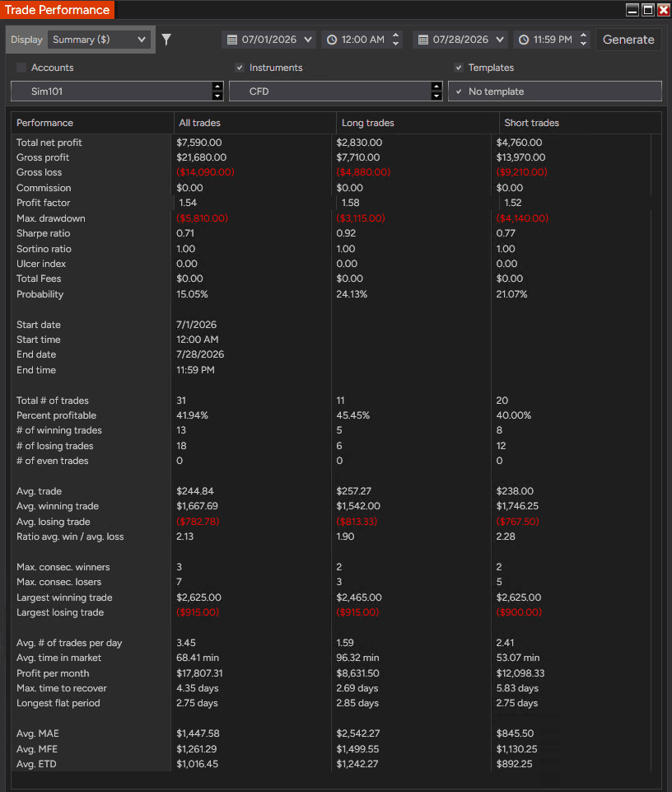Click the 11:59 PM end time field

click(552, 40)
